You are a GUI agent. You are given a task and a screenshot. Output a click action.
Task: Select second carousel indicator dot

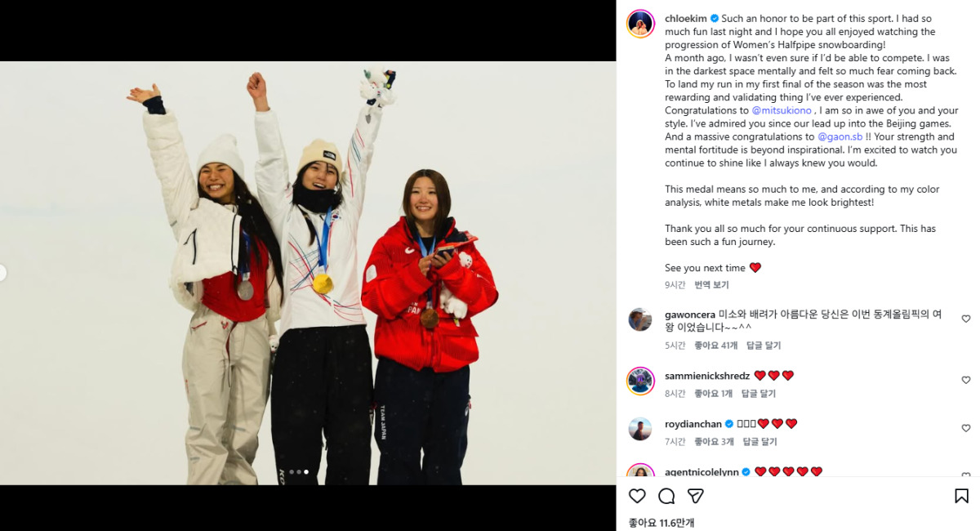298,472
